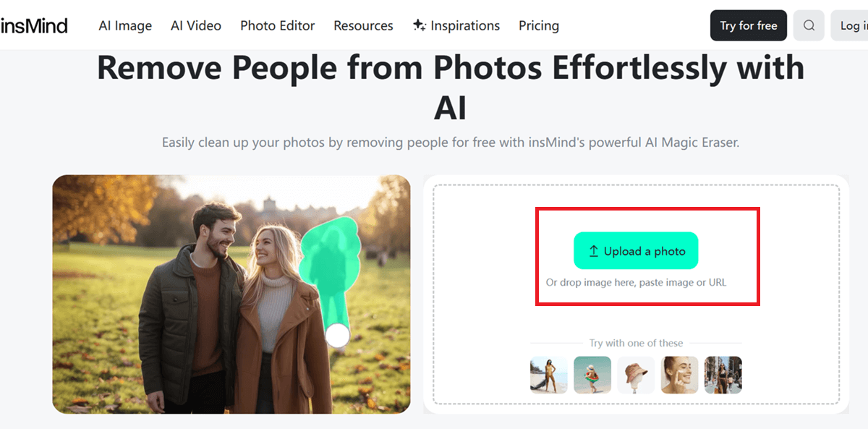Open the AI Image menu
Viewport: 868px width, 429px height.
tap(124, 25)
